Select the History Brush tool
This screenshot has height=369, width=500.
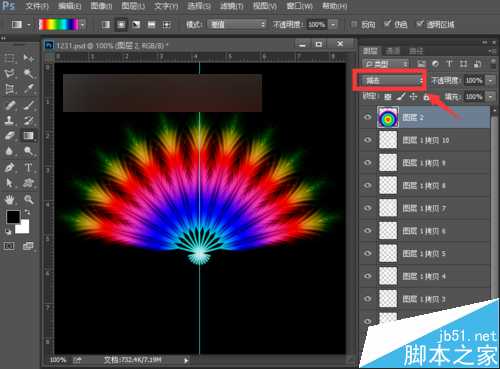click(x=29, y=120)
